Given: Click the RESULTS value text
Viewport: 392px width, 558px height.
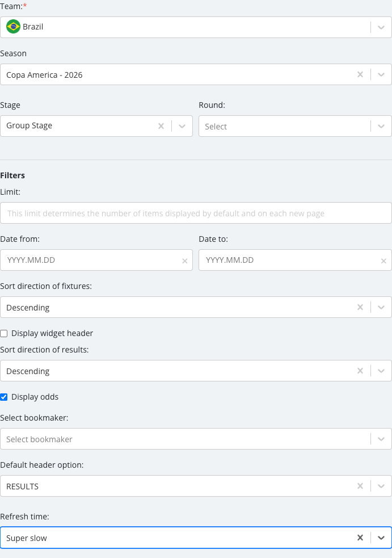Looking at the screenshot, I should point(23,486).
